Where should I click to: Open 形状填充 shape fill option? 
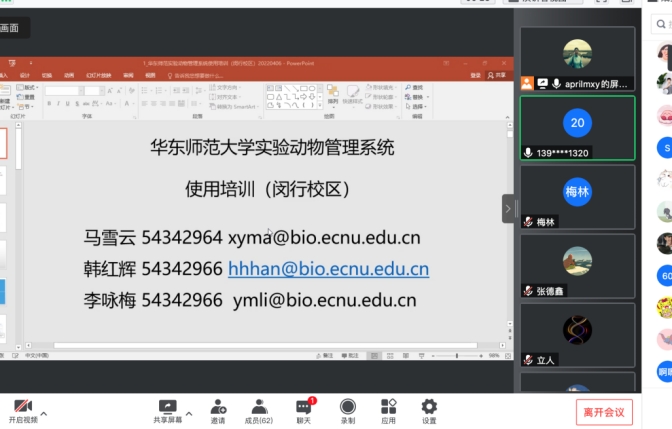(380, 87)
